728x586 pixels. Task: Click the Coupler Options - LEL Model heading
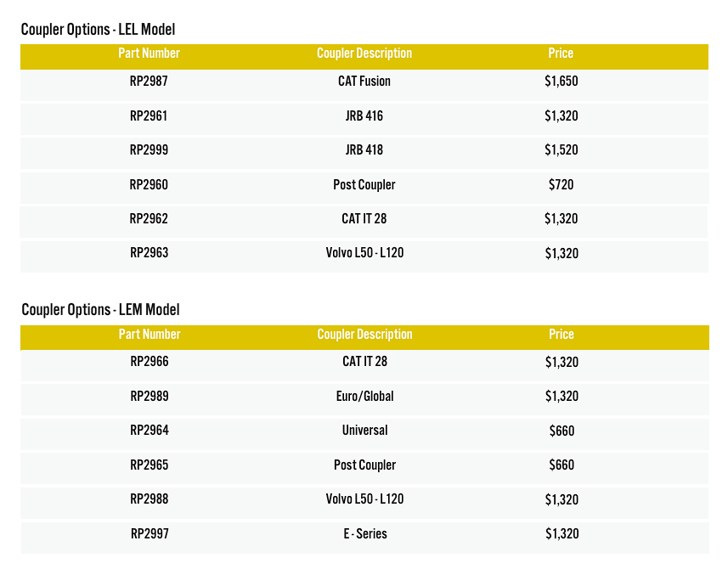[98, 30]
